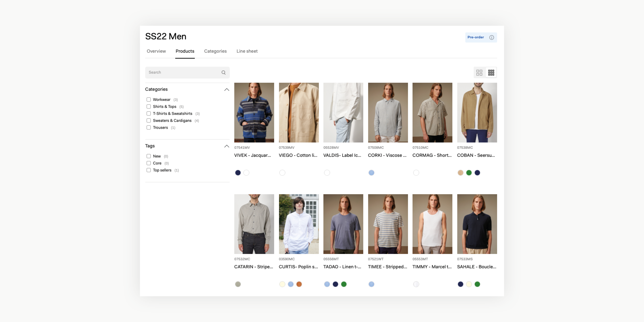The image size is (644, 322).
Task: Click product code 03590MC
Action: click(x=287, y=259)
